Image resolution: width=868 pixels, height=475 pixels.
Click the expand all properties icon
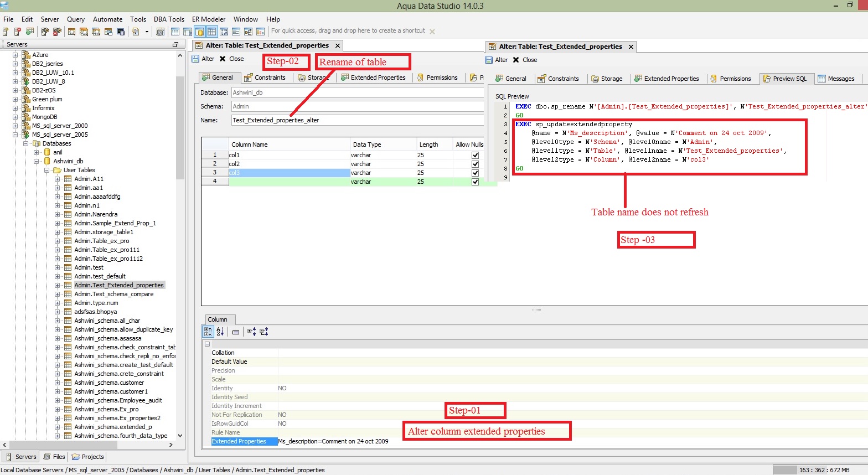[251, 332]
